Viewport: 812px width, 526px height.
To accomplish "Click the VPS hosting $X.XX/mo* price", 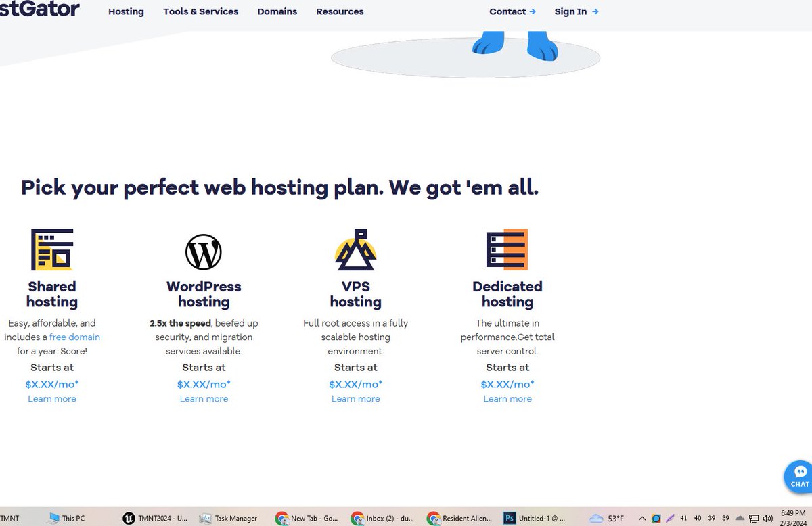I will coord(356,384).
